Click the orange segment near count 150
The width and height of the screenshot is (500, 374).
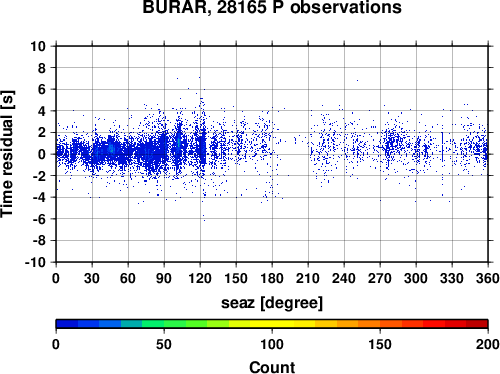tap(380, 324)
